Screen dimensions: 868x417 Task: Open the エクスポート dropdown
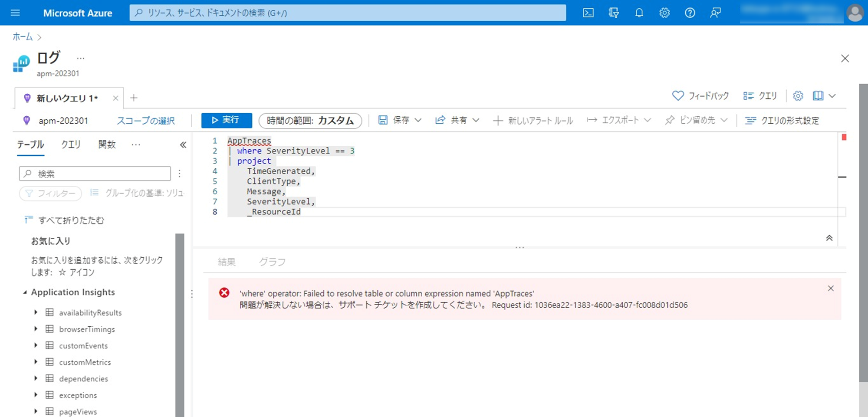[619, 120]
